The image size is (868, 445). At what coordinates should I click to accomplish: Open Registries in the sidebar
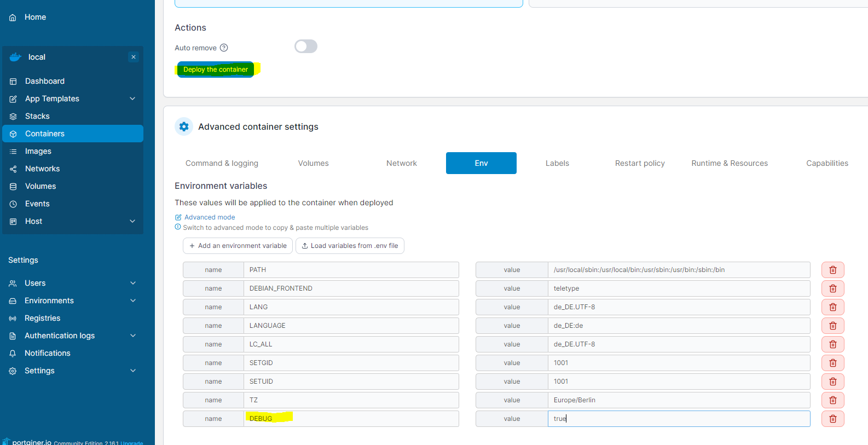[x=43, y=318]
